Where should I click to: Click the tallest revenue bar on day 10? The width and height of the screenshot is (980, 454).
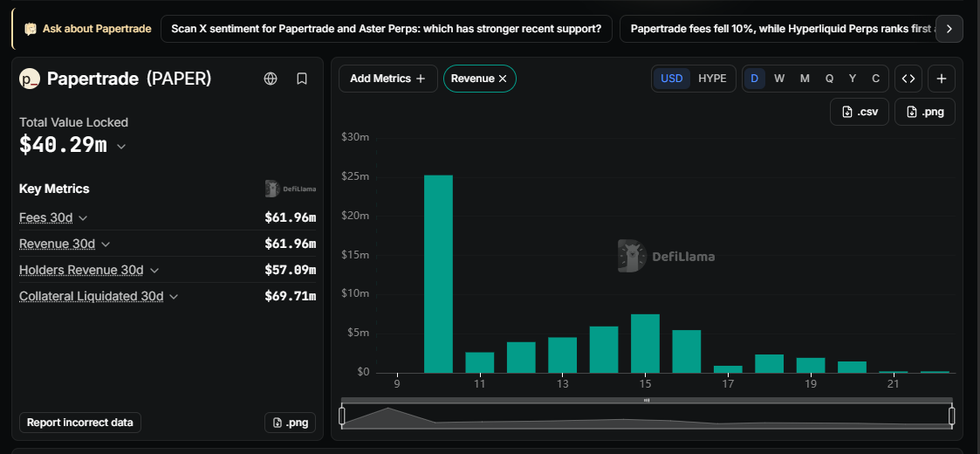tap(439, 274)
